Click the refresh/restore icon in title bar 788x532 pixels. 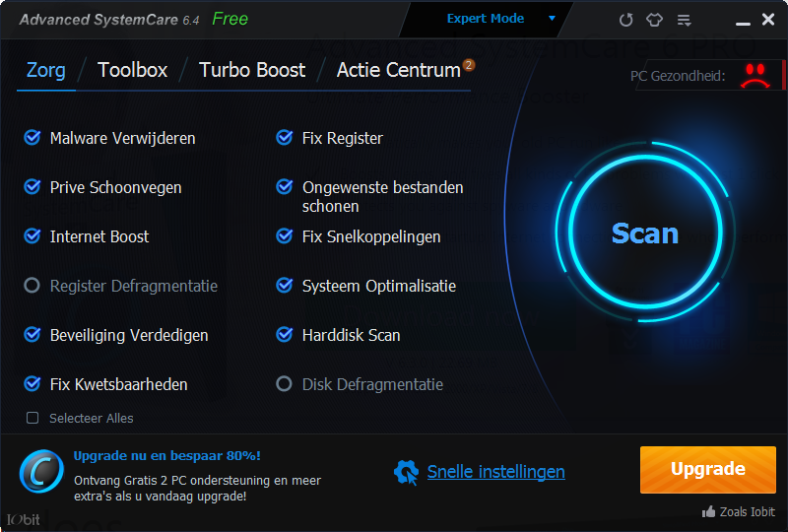[x=625, y=20]
